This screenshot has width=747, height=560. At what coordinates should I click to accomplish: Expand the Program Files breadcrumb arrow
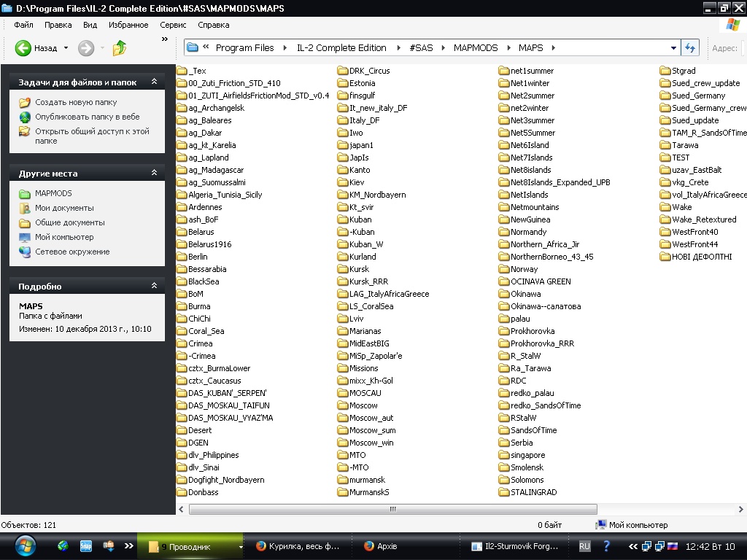point(285,47)
